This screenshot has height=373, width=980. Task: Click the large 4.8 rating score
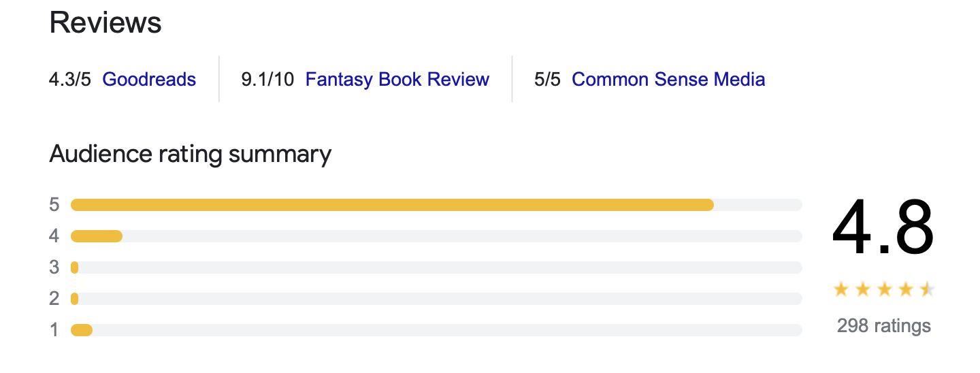(x=883, y=228)
